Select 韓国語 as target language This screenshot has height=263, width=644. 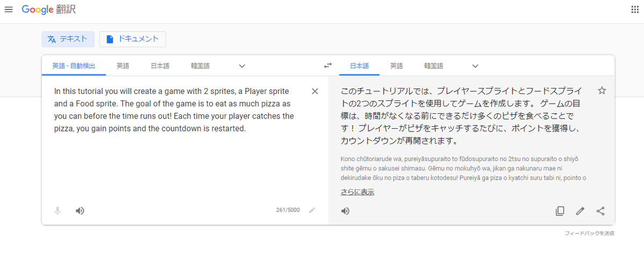coord(434,66)
